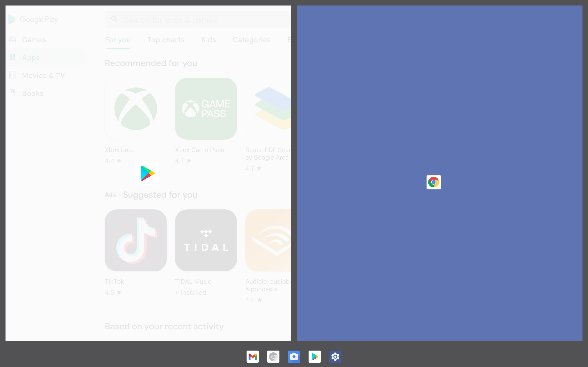This screenshot has width=588, height=367.
Task: Open the Kids category filter
Action: pos(209,40)
